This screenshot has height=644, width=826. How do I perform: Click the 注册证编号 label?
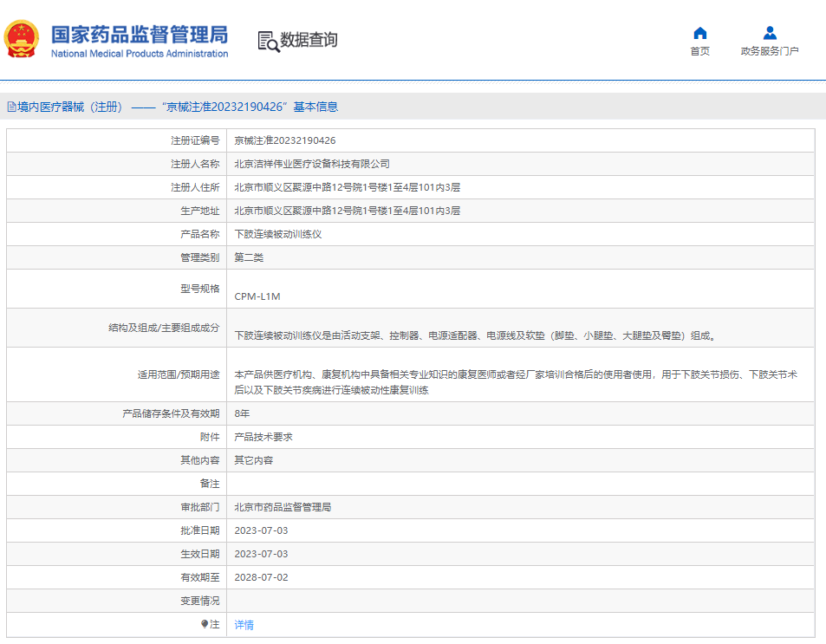click(x=195, y=140)
